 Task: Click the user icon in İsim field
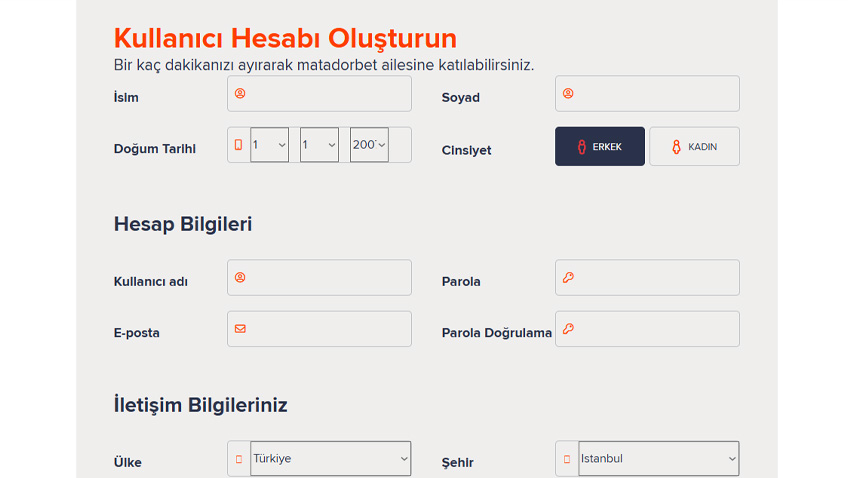coord(240,93)
